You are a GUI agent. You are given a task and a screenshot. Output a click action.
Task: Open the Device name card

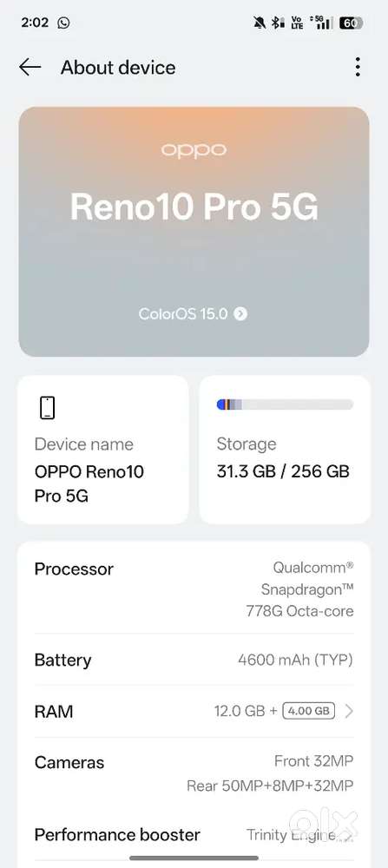(103, 450)
